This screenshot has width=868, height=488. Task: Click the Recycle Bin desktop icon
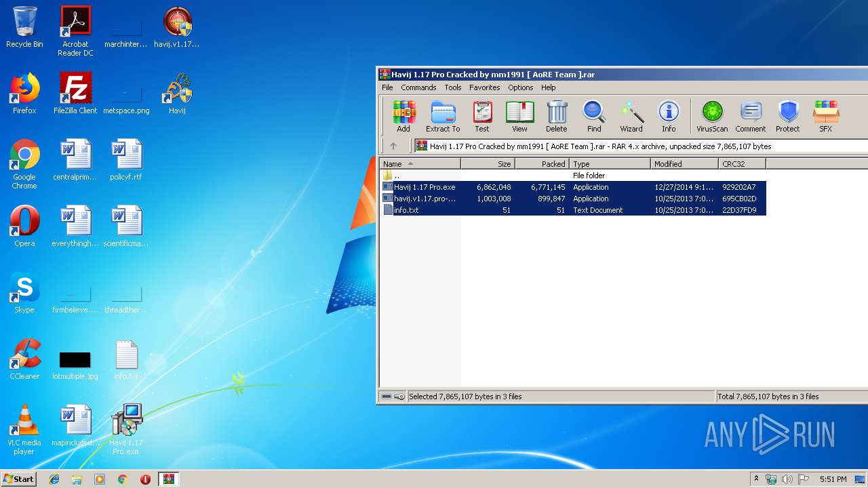tap(24, 27)
